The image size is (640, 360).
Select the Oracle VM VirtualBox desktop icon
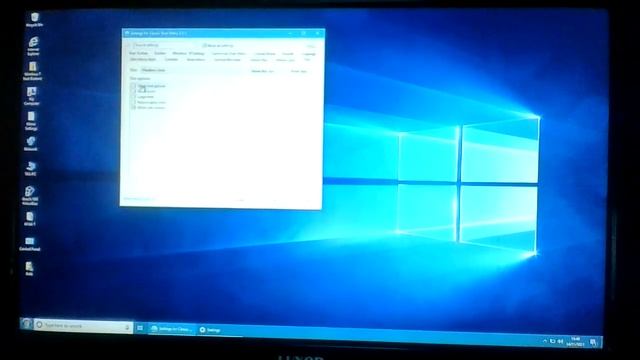[30, 196]
